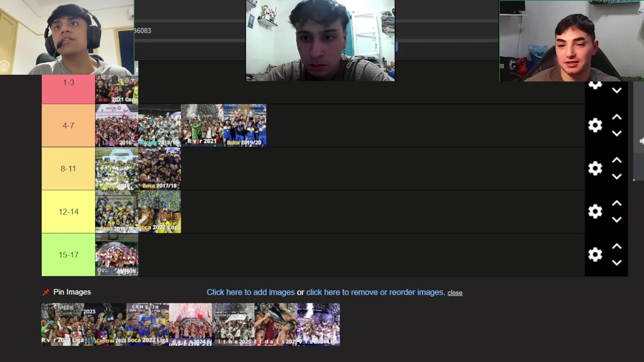
Task: Pick the Racing 2018/19 image
Action: pyautogui.click(x=159, y=125)
